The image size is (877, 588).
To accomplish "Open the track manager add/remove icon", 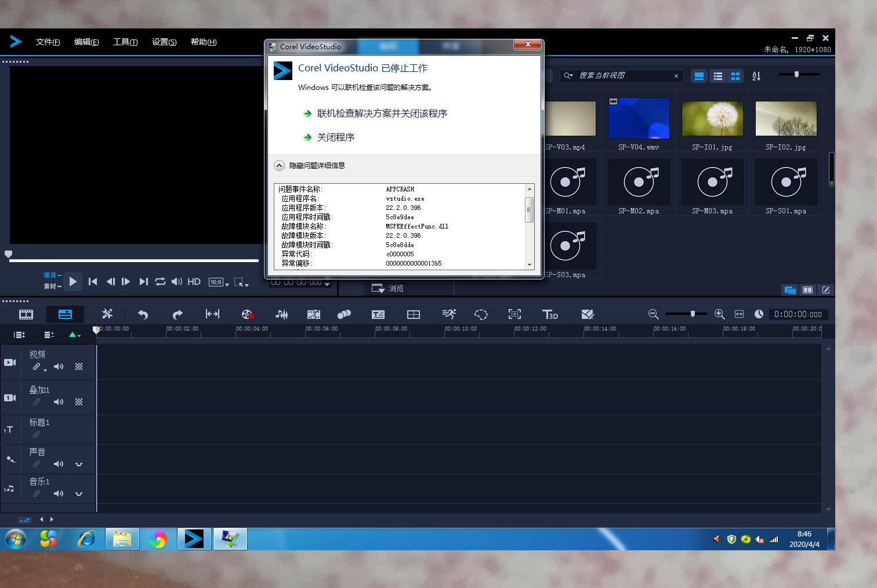I will pos(49,335).
